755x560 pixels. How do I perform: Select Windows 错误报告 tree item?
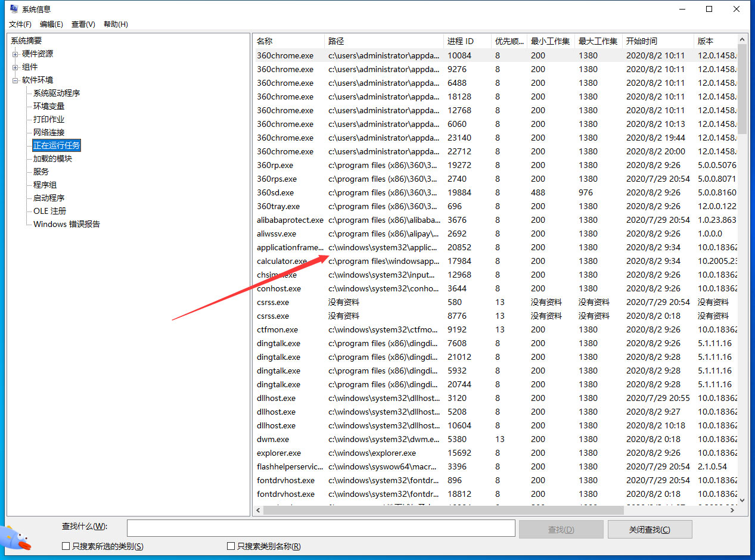click(x=67, y=224)
